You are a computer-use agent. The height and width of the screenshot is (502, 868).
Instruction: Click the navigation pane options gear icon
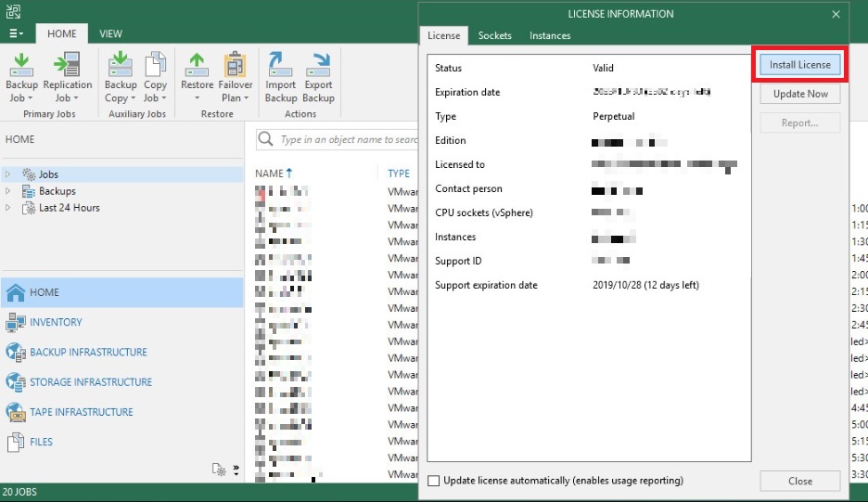tap(219, 470)
